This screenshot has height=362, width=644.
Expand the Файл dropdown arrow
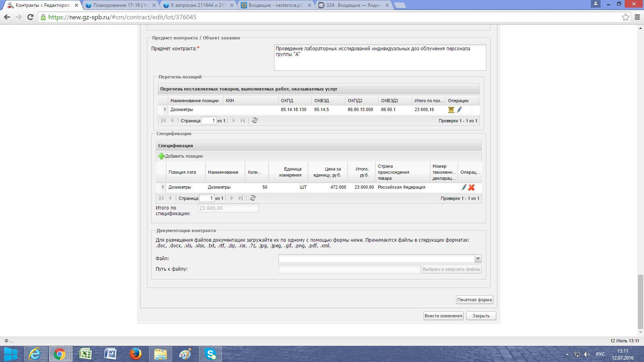coord(478,259)
